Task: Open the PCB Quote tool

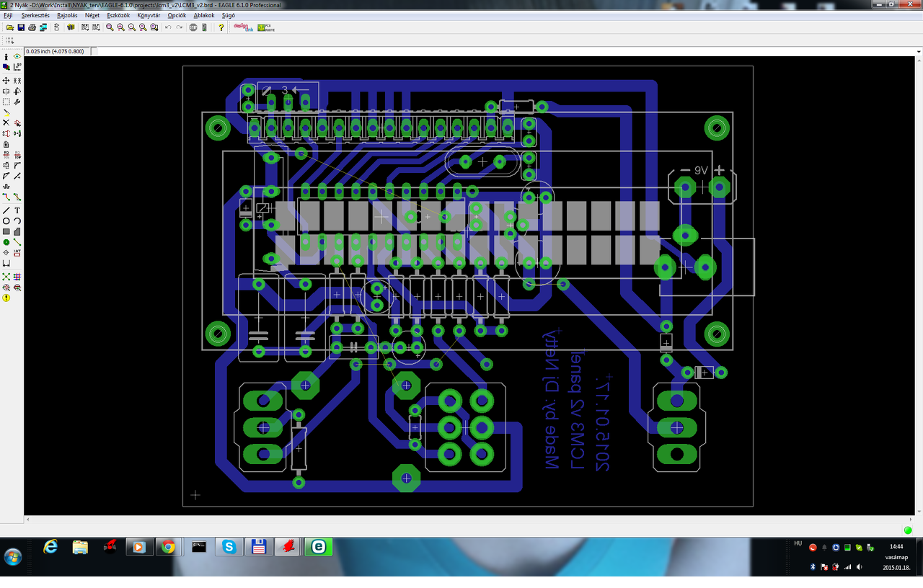Action: coord(265,27)
